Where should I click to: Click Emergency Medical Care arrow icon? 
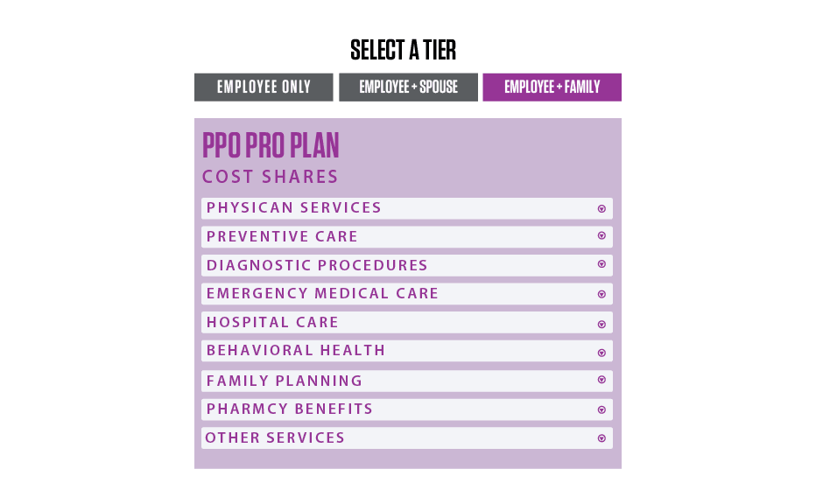point(601,294)
